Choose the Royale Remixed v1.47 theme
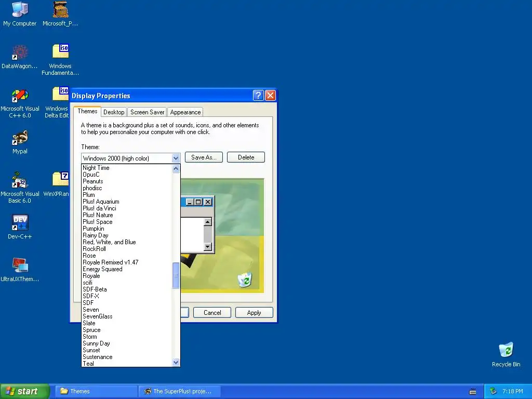Screen dimensions: 532x399 [127, 262]
